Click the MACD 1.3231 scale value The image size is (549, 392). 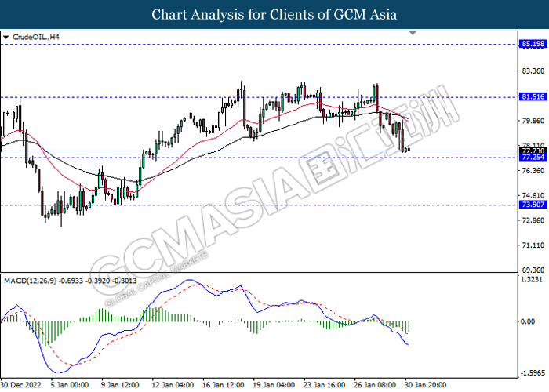pyautogui.click(x=533, y=280)
